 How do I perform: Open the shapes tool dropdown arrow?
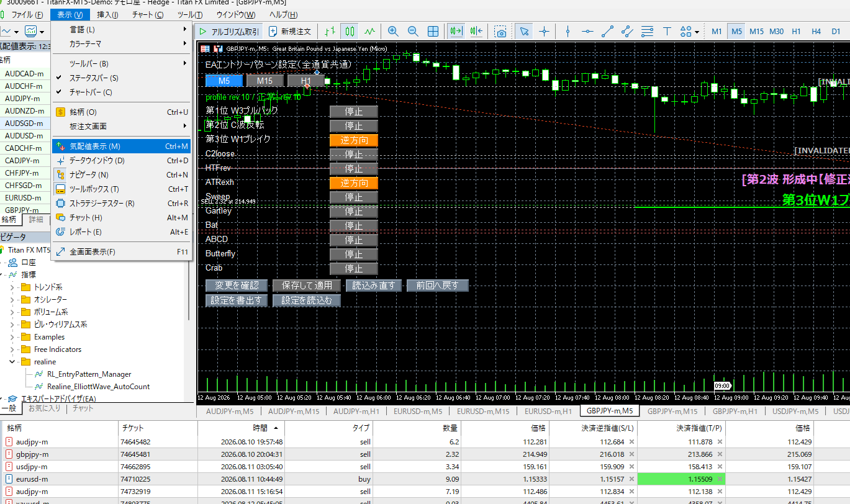click(x=697, y=32)
